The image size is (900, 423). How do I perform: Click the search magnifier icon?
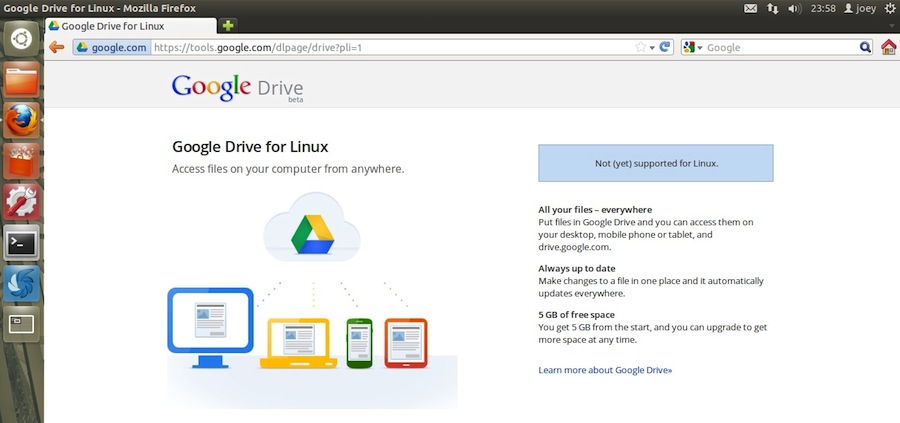tap(865, 47)
